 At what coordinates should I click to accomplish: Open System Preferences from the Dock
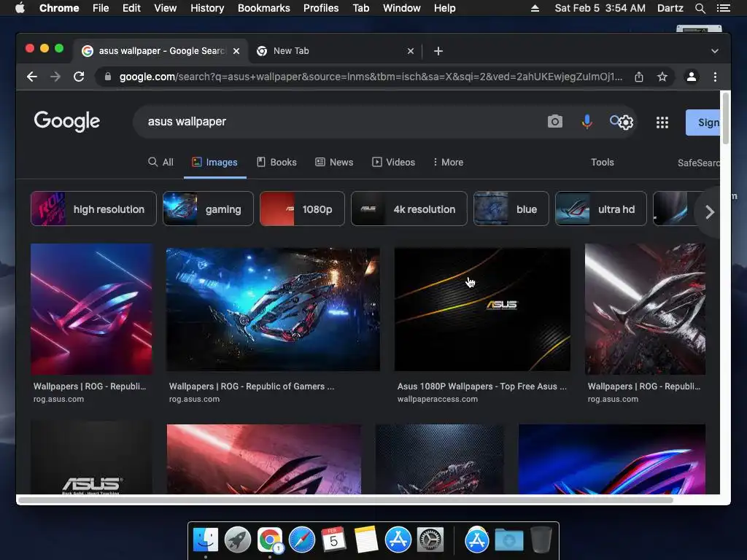pyautogui.click(x=430, y=540)
